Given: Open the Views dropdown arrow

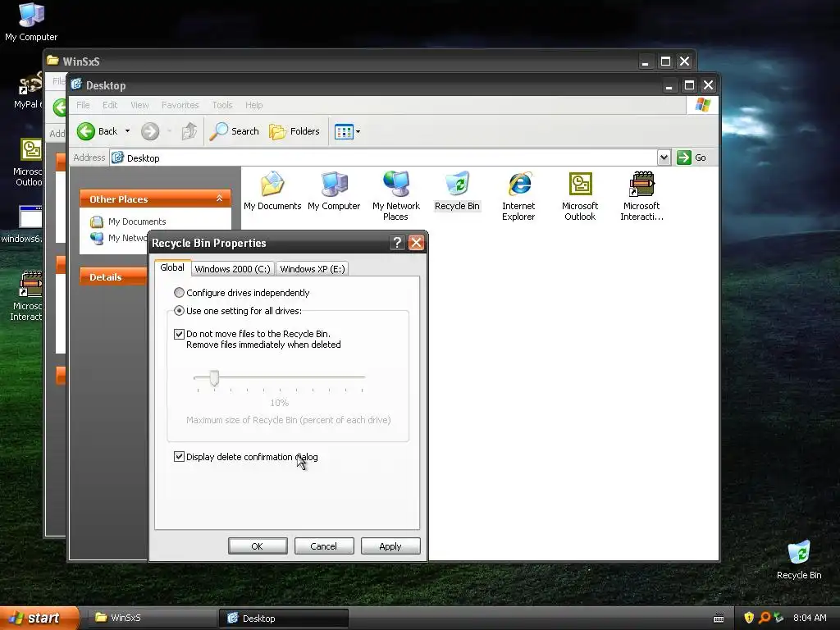Looking at the screenshot, I should (358, 131).
